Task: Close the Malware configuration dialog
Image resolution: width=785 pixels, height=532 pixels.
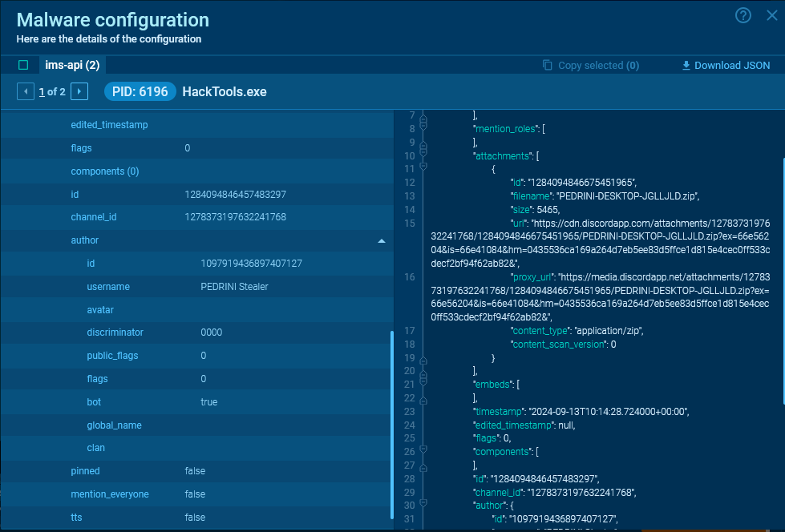Action: tap(771, 15)
